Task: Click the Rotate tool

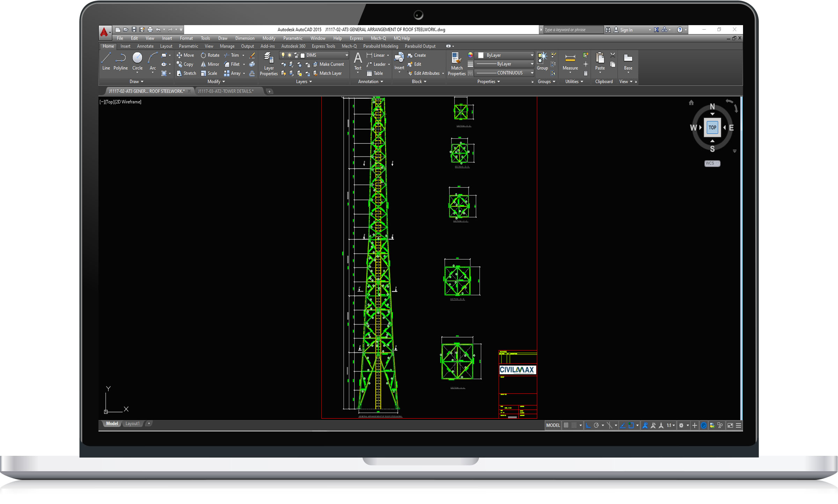Action: click(x=210, y=55)
